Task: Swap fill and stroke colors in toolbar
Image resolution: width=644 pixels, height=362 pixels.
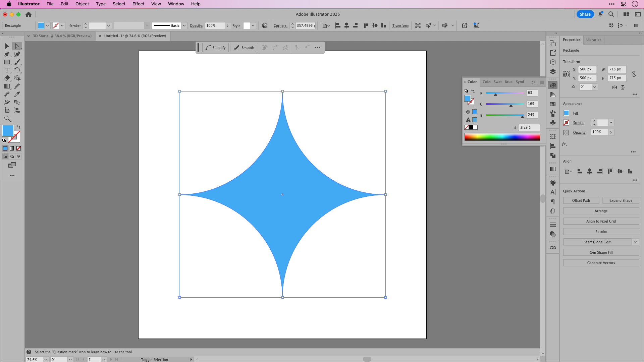Action: (19, 127)
